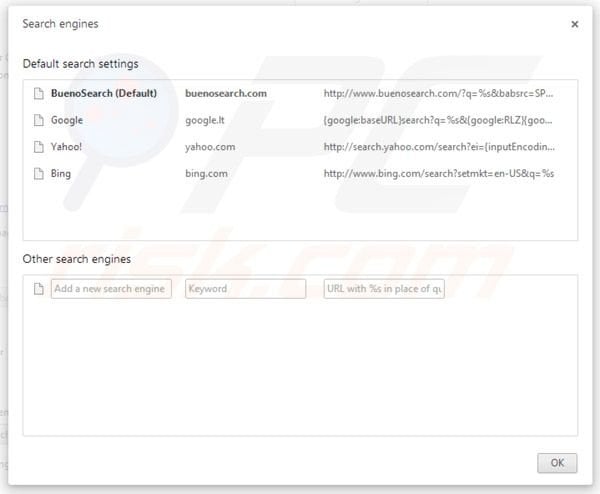This screenshot has width=600, height=494.
Task: Click the buenosearch.com URL starting http://www.buenosearch.com
Action: click(439, 93)
